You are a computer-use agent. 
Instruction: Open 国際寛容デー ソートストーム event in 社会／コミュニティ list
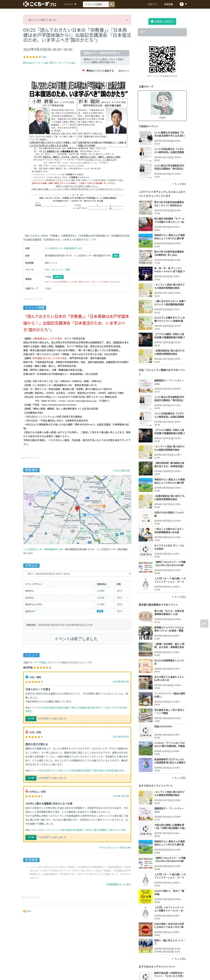(169, 382)
